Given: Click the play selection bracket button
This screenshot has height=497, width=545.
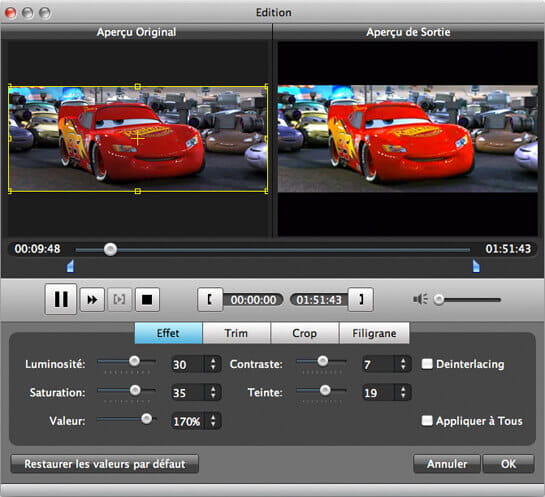Looking at the screenshot, I should point(119,299).
